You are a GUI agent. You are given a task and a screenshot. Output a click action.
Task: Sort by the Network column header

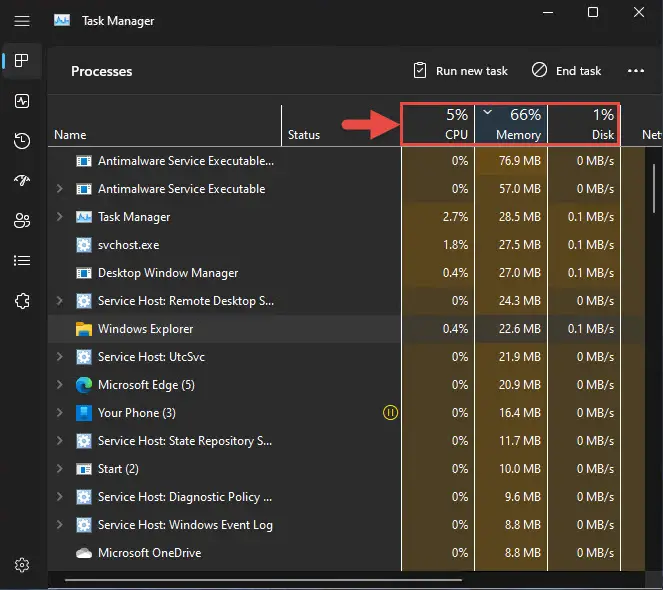pyautogui.click(x=641, y=126)
